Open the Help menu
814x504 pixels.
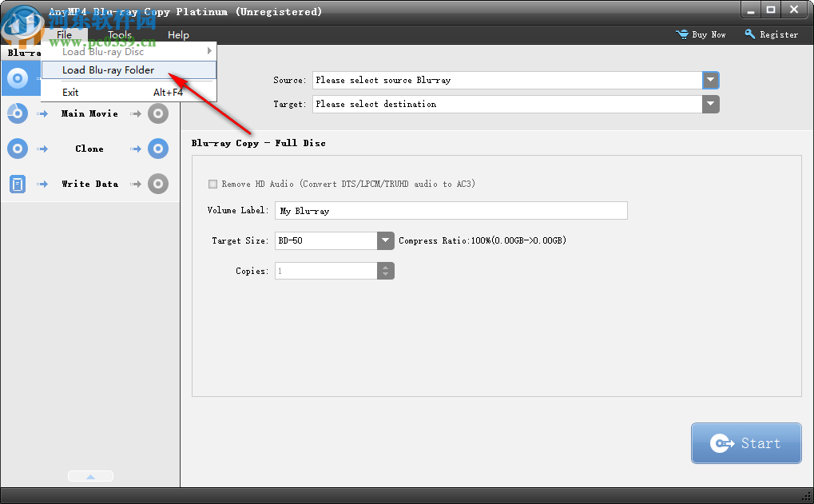178,34
